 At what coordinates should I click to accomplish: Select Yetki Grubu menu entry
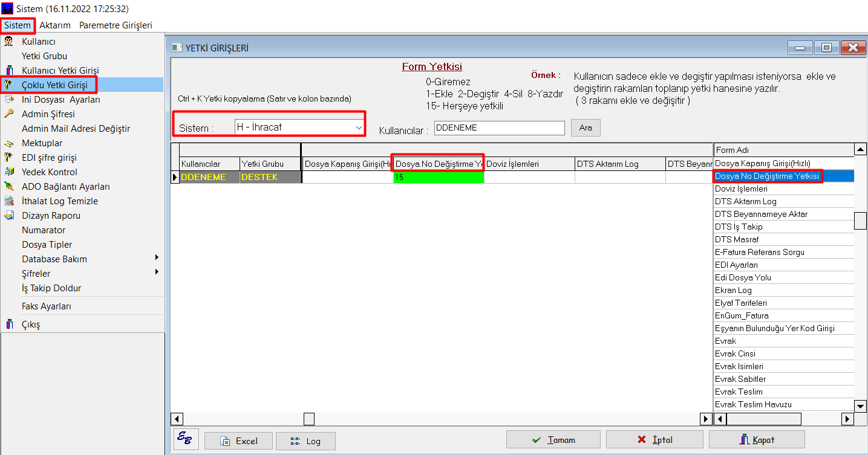coord(44,56)
